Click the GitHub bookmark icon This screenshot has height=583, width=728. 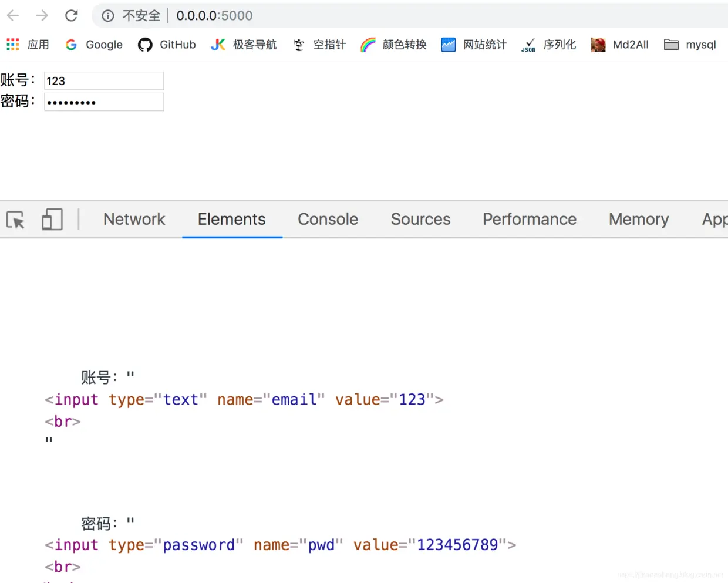[x=145, y=45]
